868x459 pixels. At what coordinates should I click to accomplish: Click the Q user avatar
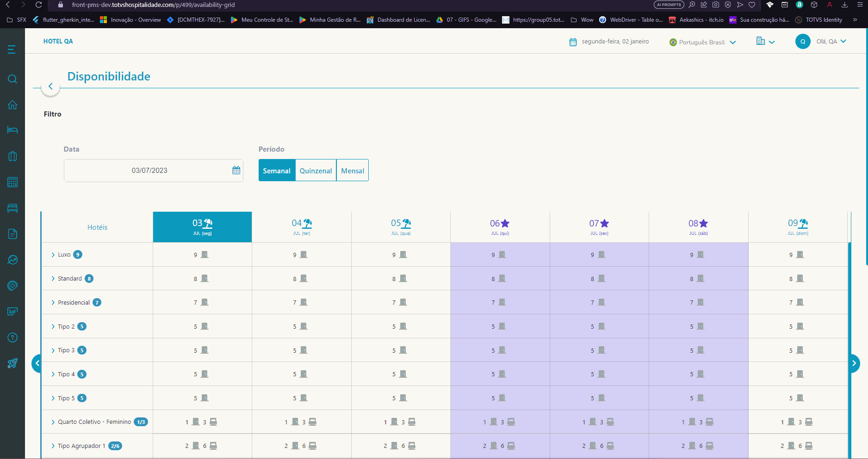(x=803, y=42)
